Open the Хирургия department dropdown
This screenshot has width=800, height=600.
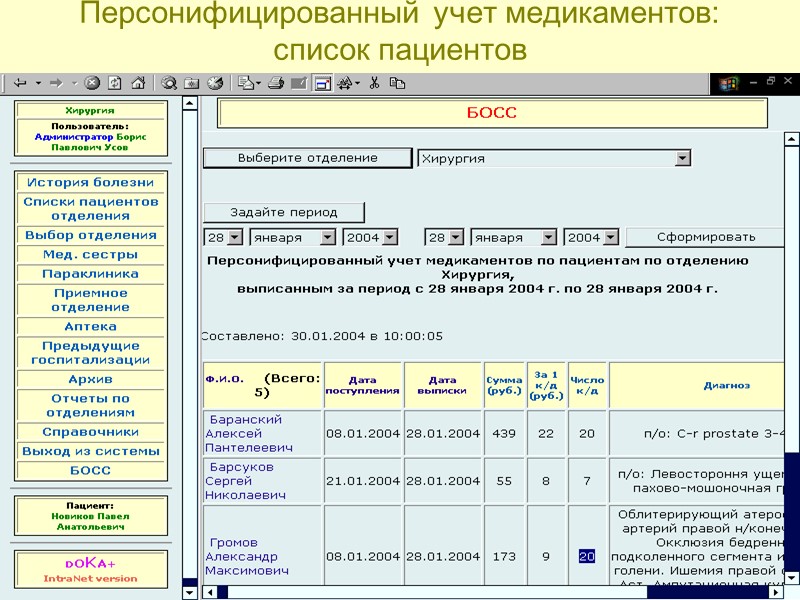(x=555, y=158)
